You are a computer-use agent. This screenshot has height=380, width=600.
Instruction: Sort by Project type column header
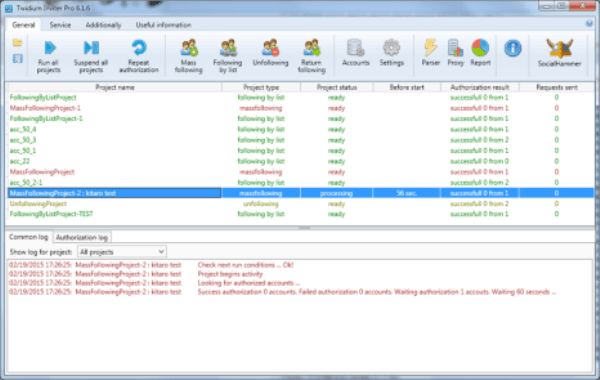pos(261,87)
